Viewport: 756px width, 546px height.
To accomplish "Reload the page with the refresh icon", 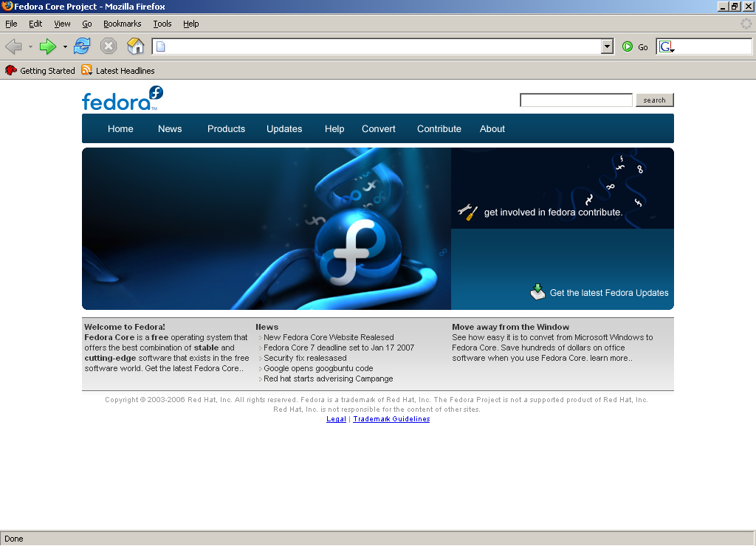I will [x=82, y=46].
